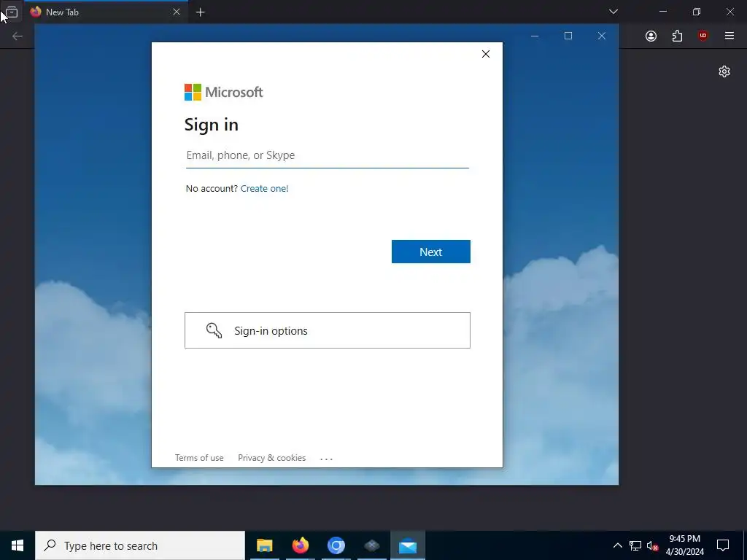Open the notification center icon

pos(723,545)
